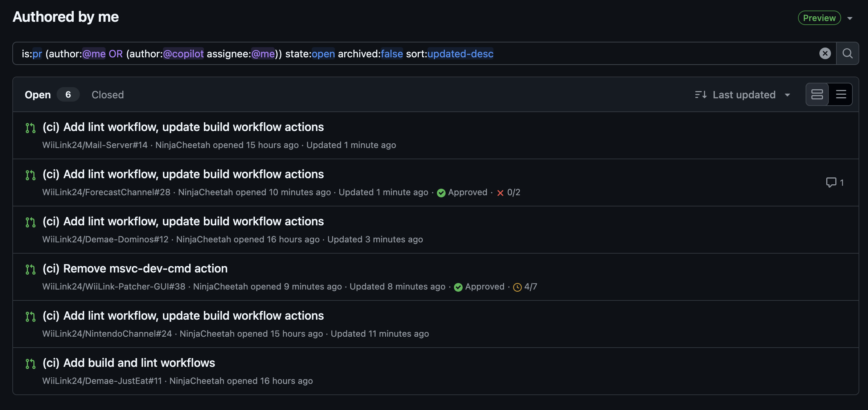Click the magnifier search button
Image resolution: width=868 pixels, height=410 pixels.
tap(848, 53)
